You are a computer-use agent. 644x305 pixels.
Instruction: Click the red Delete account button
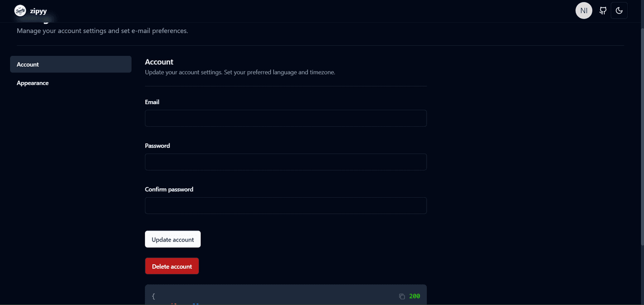[x=172, y=266]
